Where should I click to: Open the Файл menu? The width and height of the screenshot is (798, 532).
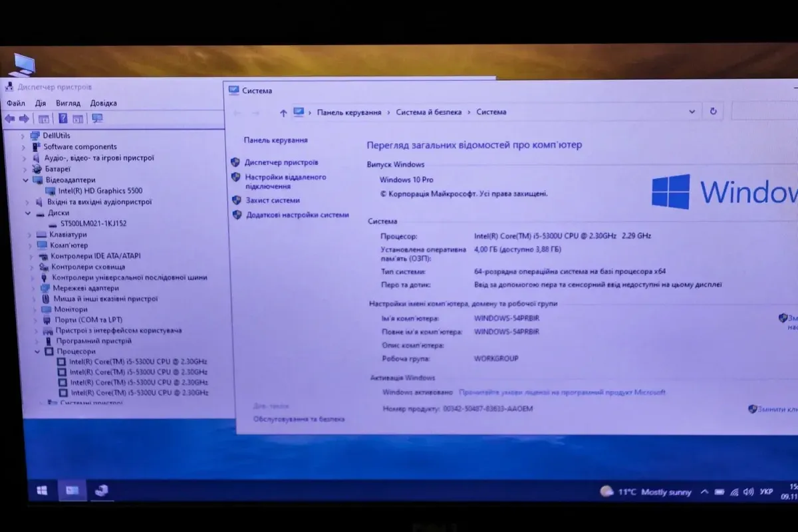tap(16, 103)
